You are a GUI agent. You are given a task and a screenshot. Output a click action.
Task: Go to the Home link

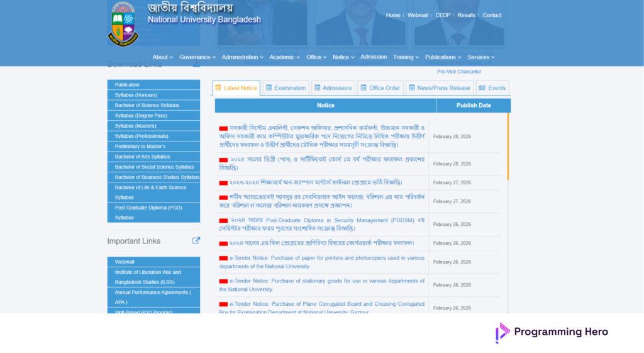392,15
